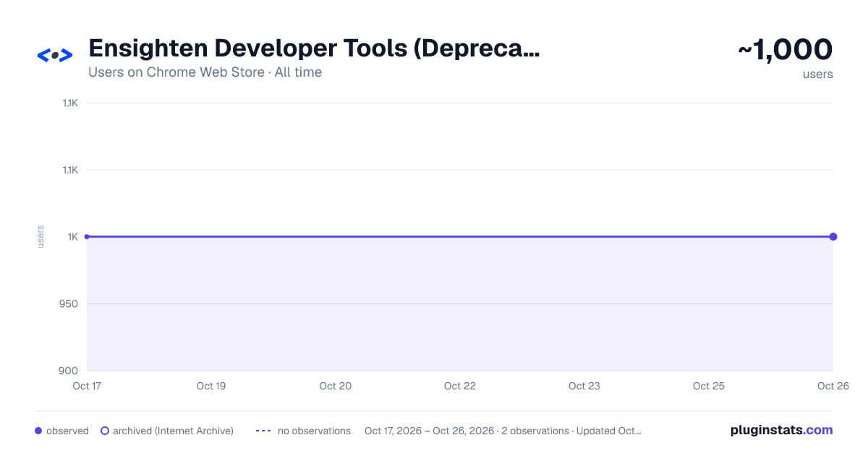868x456 pixels.
Task: Click the archived (Internet Archive) legend circle
Action: point(105,431)
